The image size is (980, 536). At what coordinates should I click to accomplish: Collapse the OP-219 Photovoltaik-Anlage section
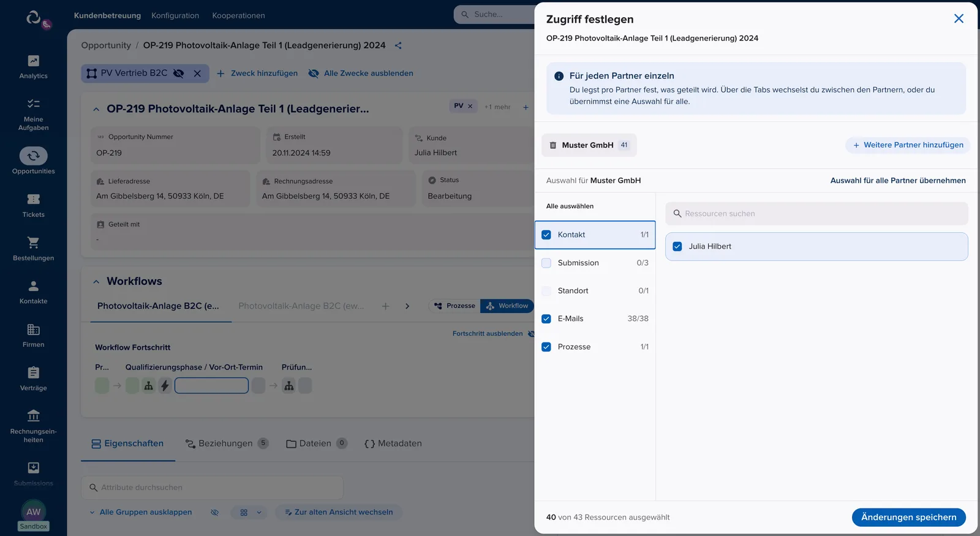[x=96, y=109]
